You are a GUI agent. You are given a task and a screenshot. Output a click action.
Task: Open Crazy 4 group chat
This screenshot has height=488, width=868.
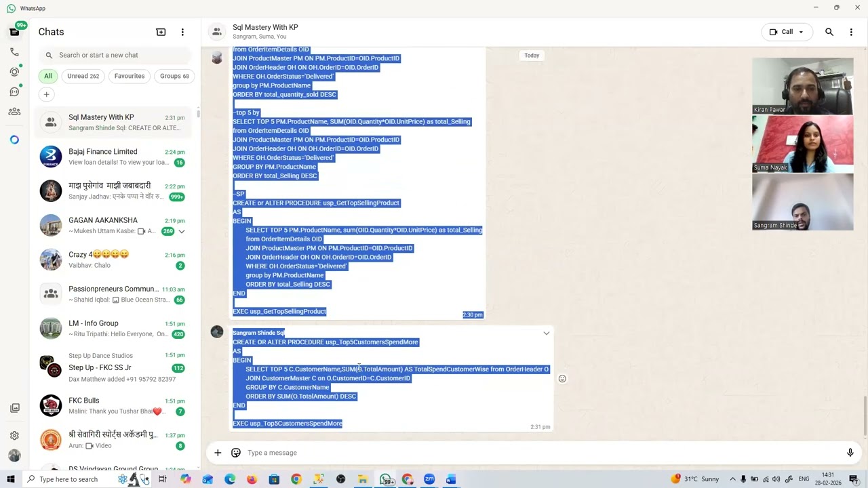coord(113,260)
